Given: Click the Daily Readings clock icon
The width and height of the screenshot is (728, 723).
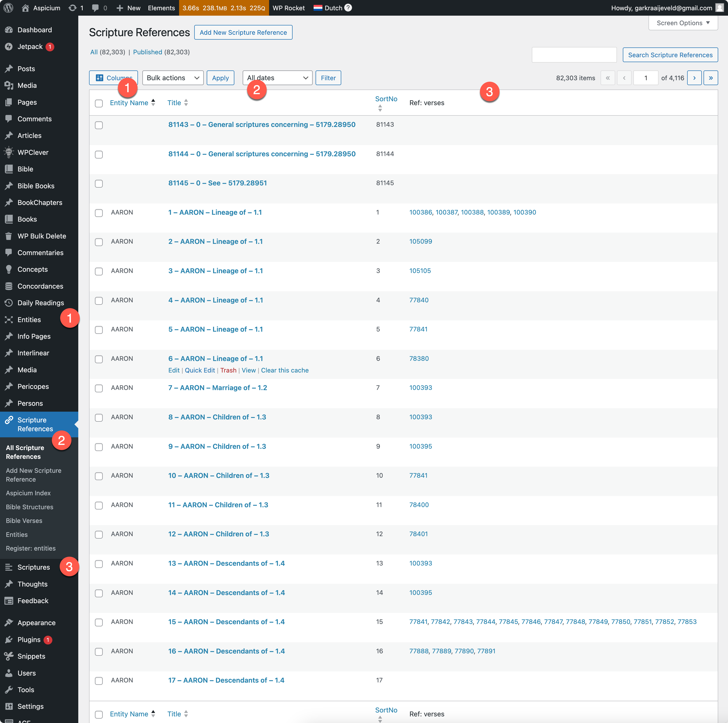Looking at the screenshot, I should click(9, 303).
